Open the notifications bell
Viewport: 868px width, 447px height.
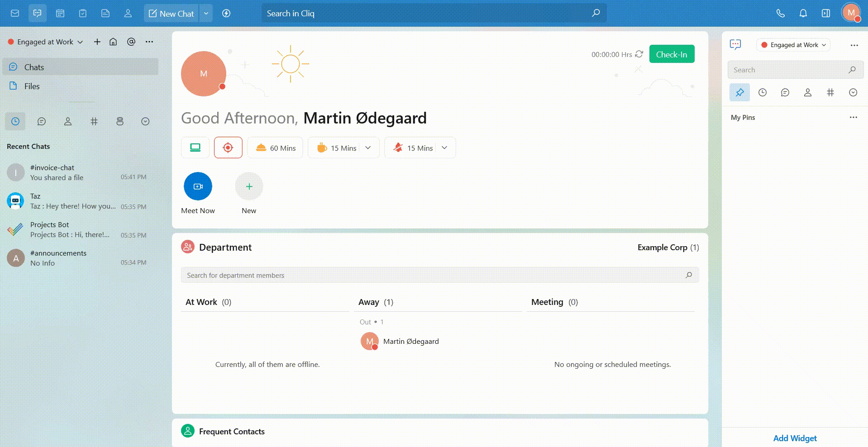[803, 13]
